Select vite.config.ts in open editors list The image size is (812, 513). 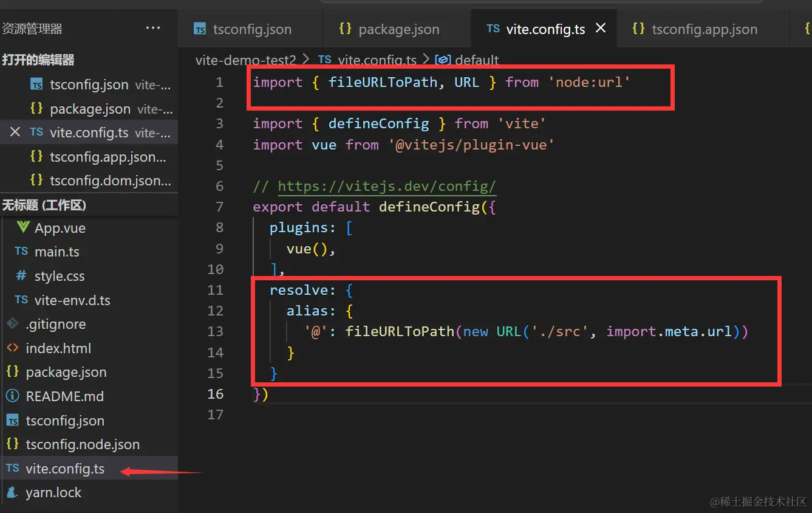pos(89,133)
